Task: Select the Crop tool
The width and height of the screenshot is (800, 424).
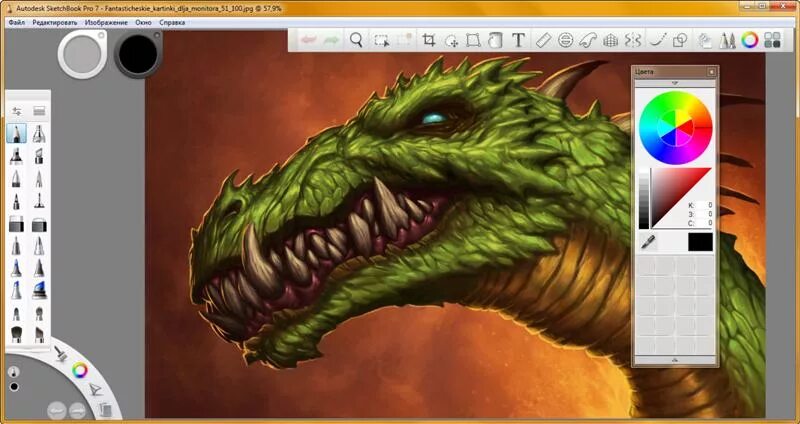Action: (429, 40)
